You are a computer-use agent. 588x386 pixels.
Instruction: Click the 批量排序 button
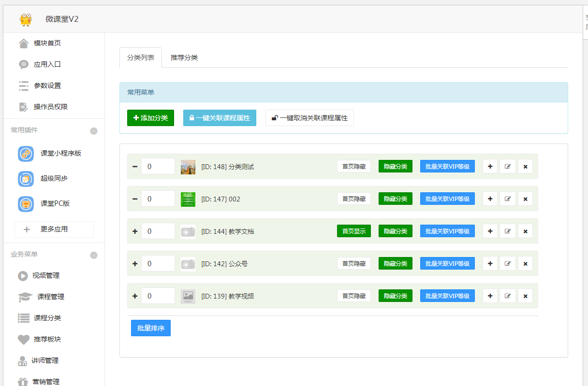point(150,328)
